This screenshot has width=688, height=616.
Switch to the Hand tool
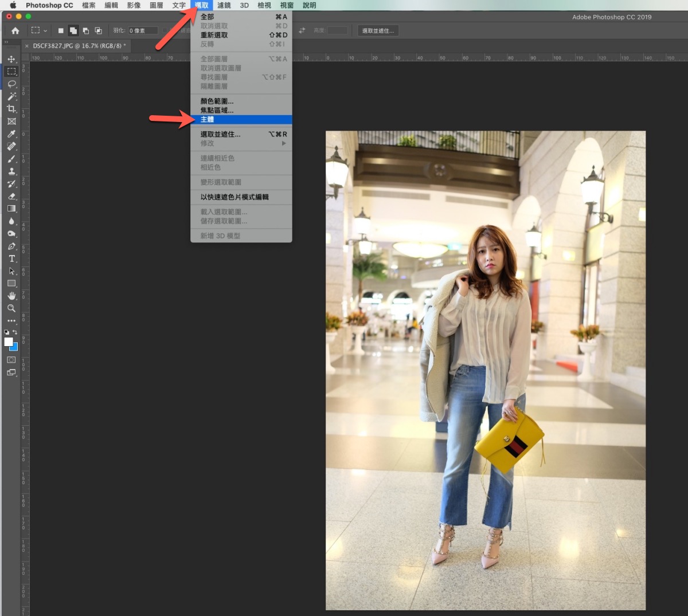click(x=11, y=296)
